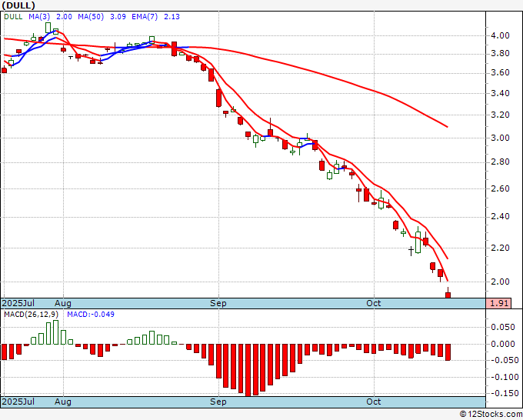Click the 3.80 price axis label
523x420 pixels.
click(x=500, y=53)
